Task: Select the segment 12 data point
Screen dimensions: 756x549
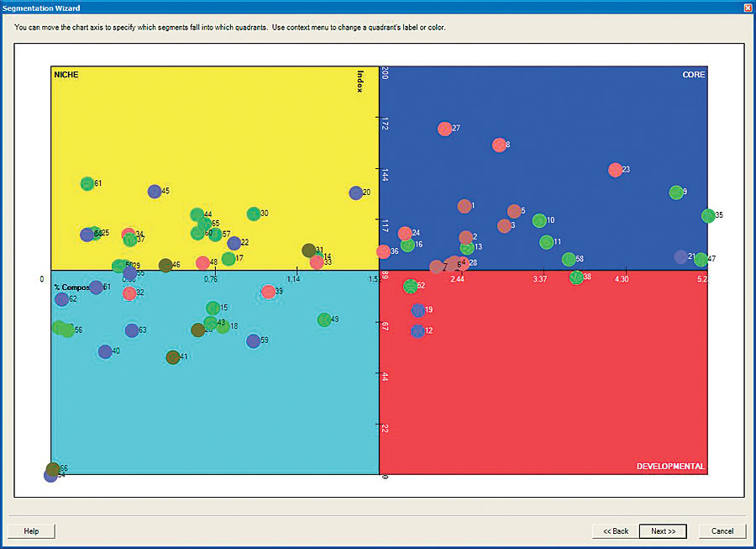Action: 417,331
